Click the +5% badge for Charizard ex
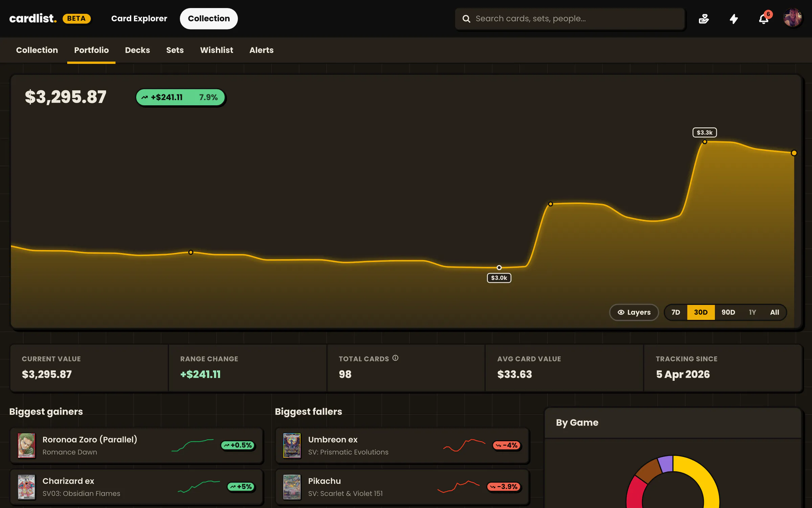 tap(241, 487)
